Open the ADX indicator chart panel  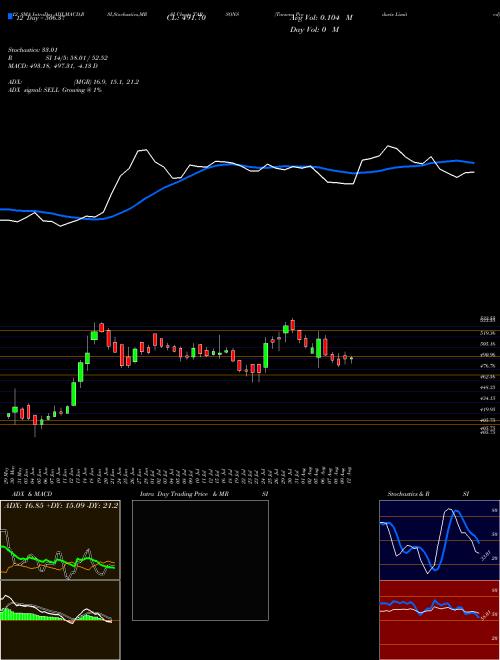pyautogui.click(x=60, y=540)
